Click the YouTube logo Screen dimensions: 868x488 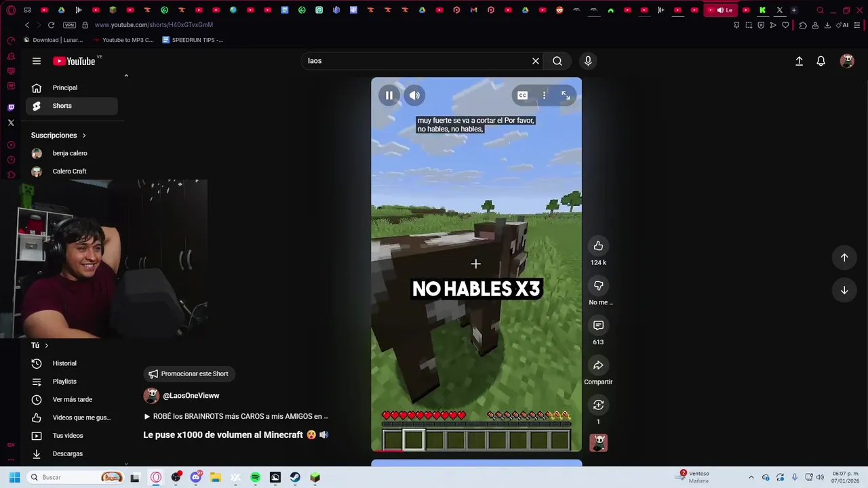(75, 61)
